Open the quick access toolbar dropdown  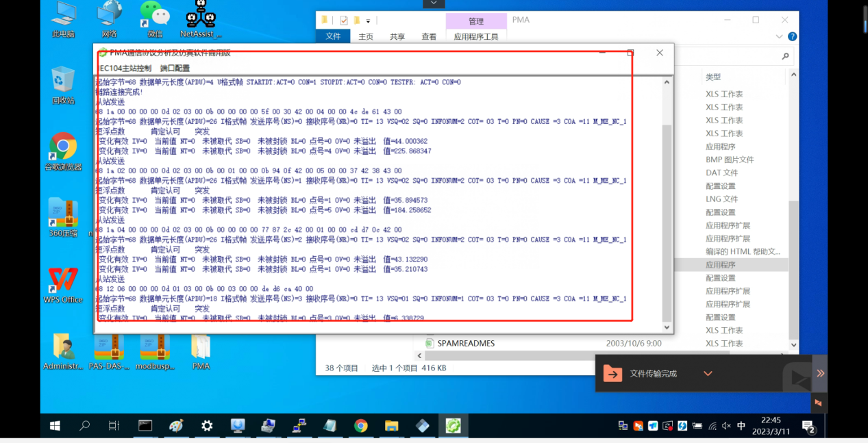[368, 21]
